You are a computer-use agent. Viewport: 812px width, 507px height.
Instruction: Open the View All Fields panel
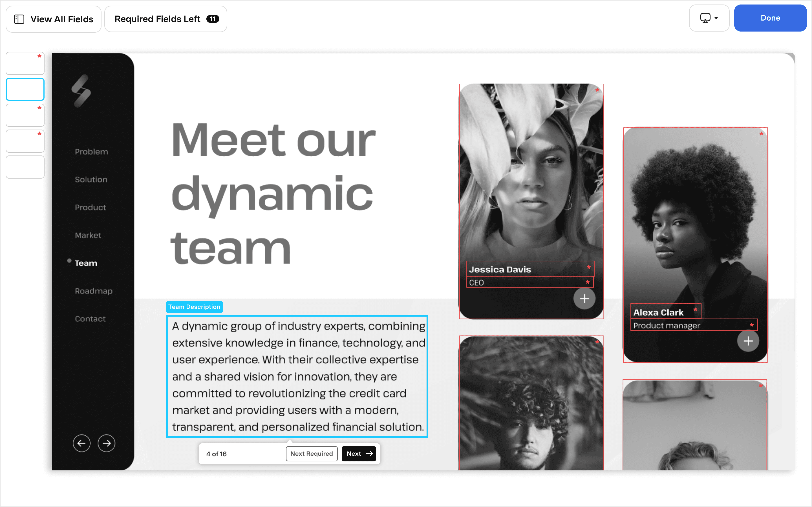pyautogui.click(x=53, y=19)
